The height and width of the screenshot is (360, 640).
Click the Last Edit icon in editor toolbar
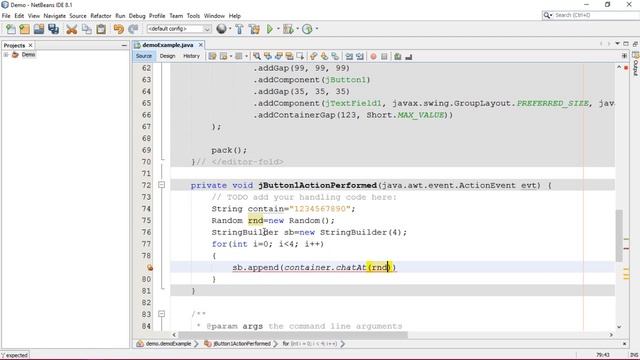click(212, 56)
